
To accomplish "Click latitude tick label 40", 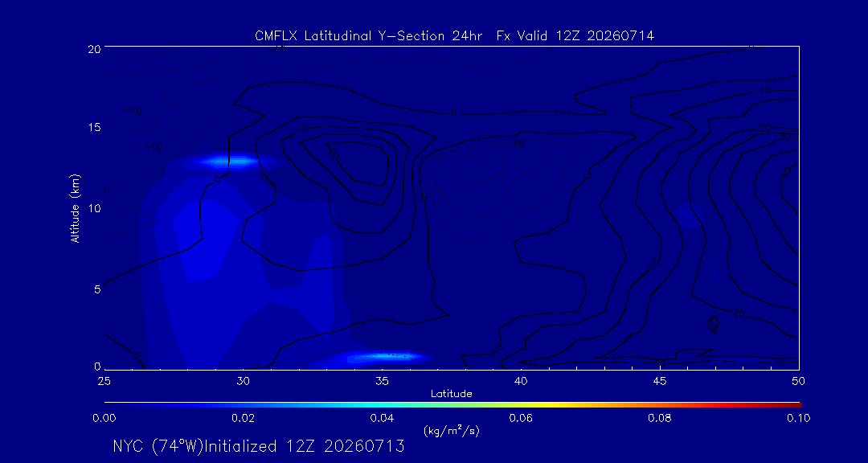I will pos(521,382).
